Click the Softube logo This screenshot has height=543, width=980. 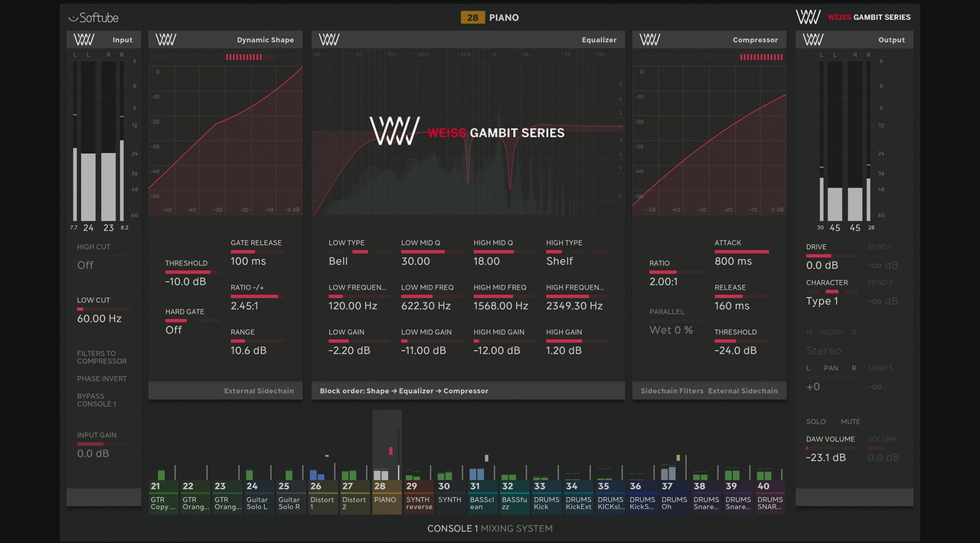coord(93,18)
